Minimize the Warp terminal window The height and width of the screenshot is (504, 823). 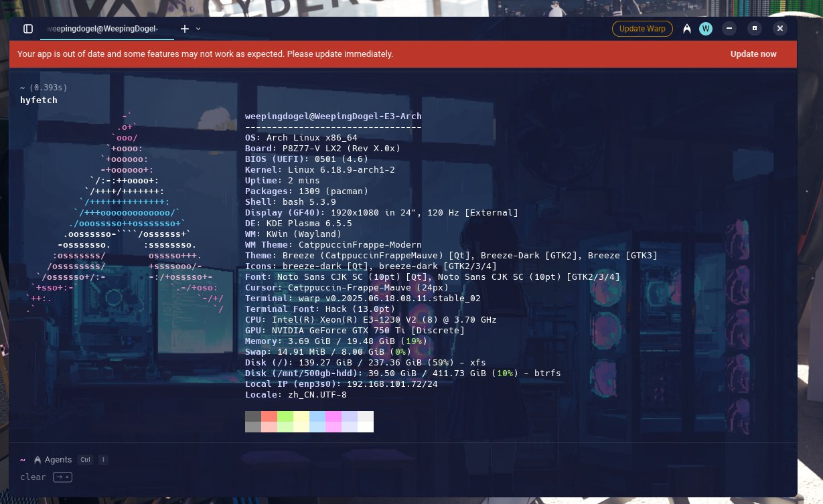coord(729,29)
